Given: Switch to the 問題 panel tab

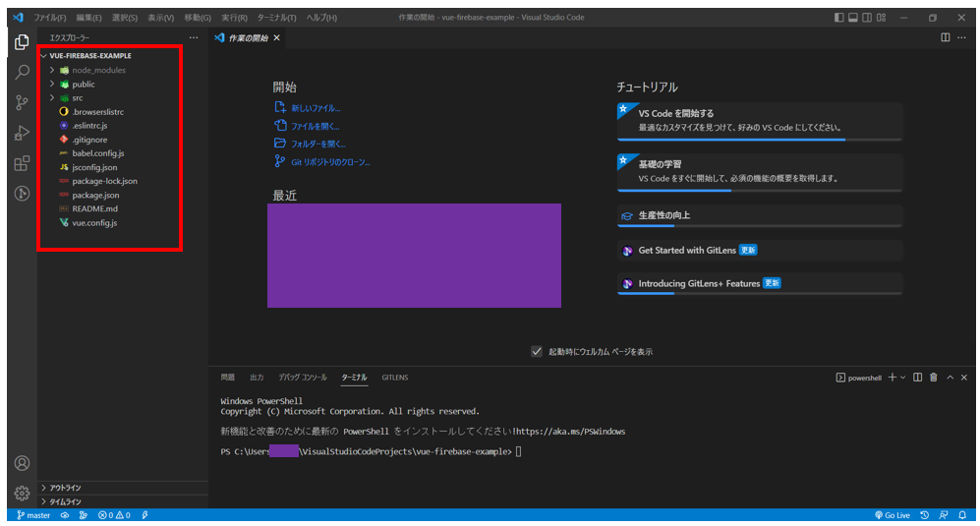Looking at the screenshot, I should 227,378.
